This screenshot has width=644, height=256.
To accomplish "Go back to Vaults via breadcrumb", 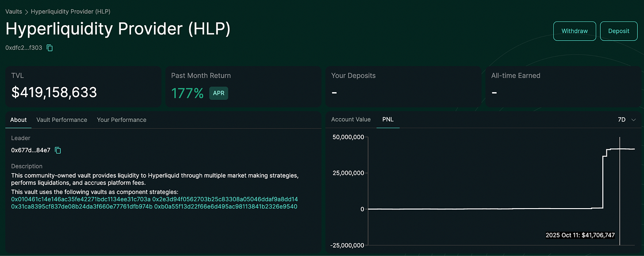I will coord(14,12).
